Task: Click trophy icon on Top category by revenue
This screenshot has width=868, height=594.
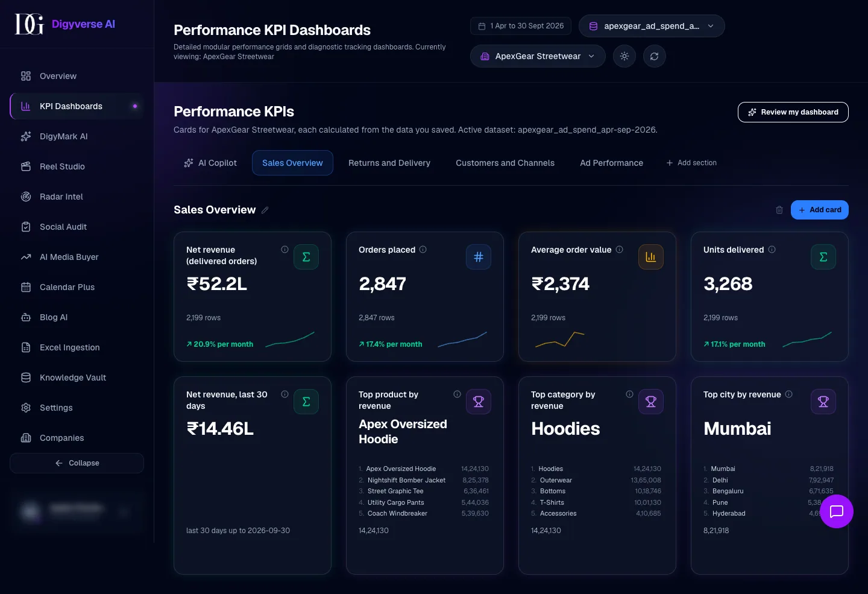Action: pyautogui.click(x=651, y=402)
